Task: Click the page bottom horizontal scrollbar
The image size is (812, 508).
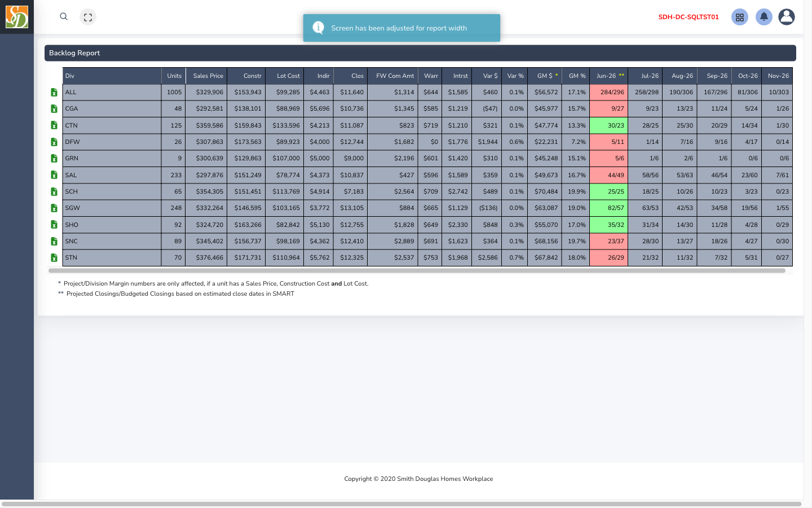Action: [401, 504]
